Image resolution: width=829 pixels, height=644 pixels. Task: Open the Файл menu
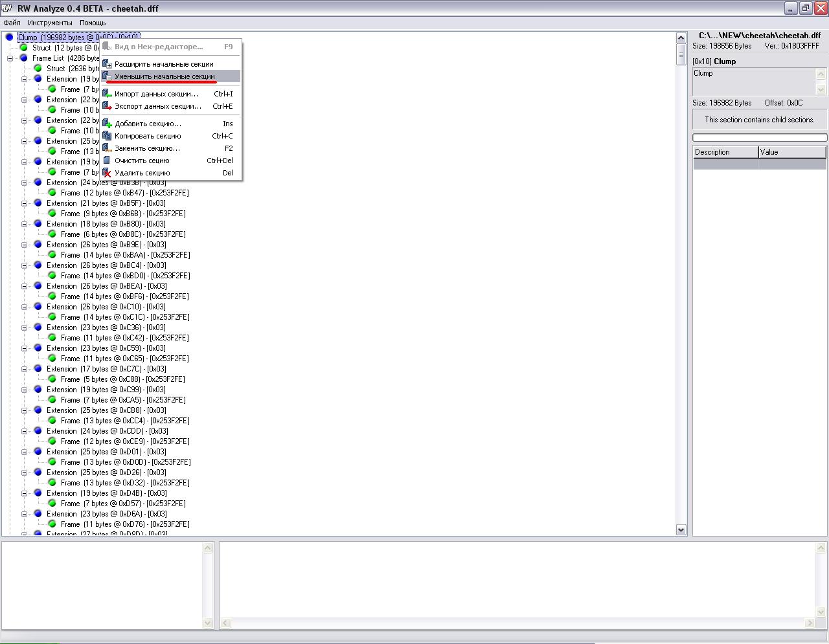(x=12, y=23)
